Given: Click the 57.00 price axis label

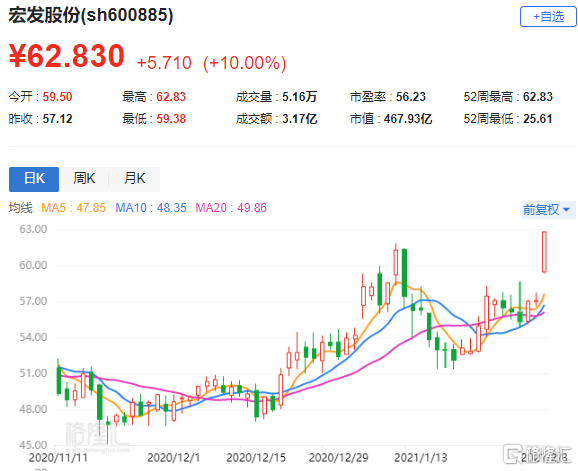Looking at the screenshot, I should [x=33, y=301].
